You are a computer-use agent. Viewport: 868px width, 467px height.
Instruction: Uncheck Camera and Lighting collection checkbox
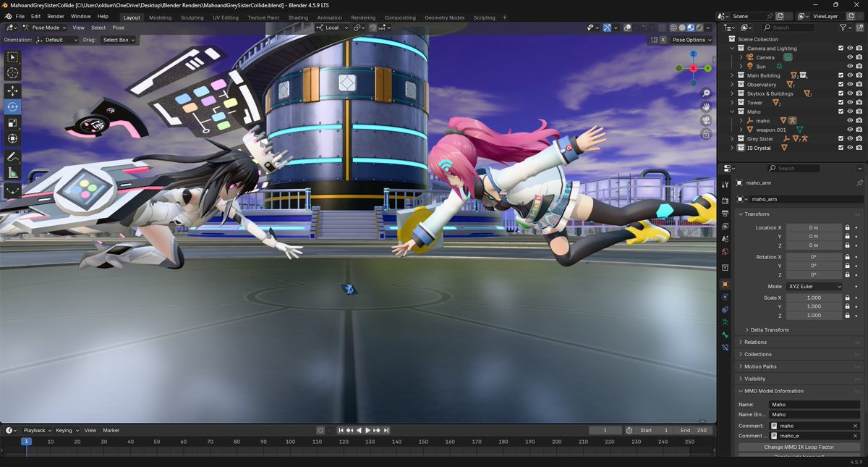point(841,49)
